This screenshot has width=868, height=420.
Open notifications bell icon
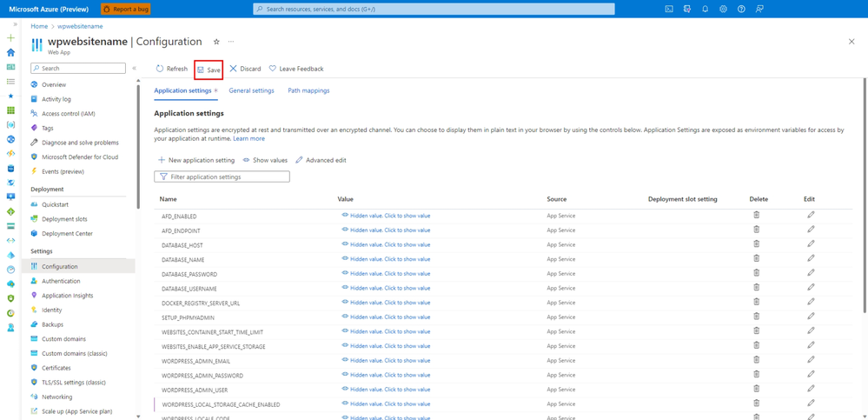click(705, 9)
